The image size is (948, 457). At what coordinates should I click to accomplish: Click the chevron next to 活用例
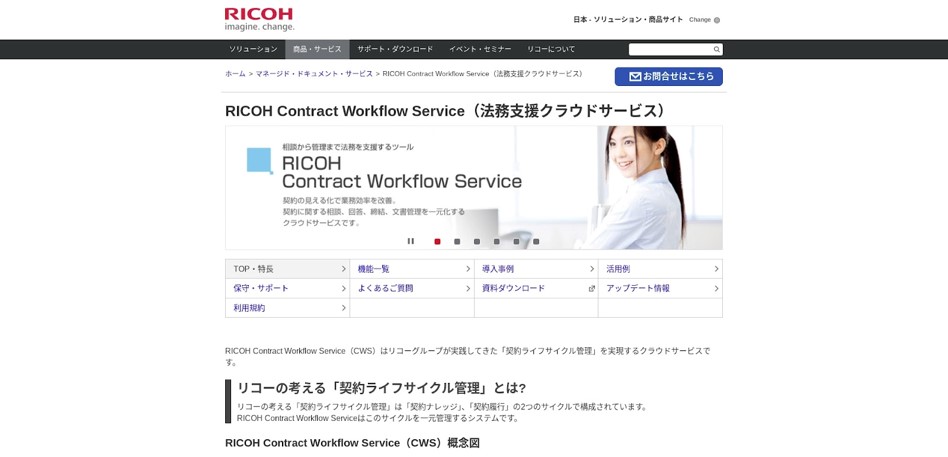[716, 269]
